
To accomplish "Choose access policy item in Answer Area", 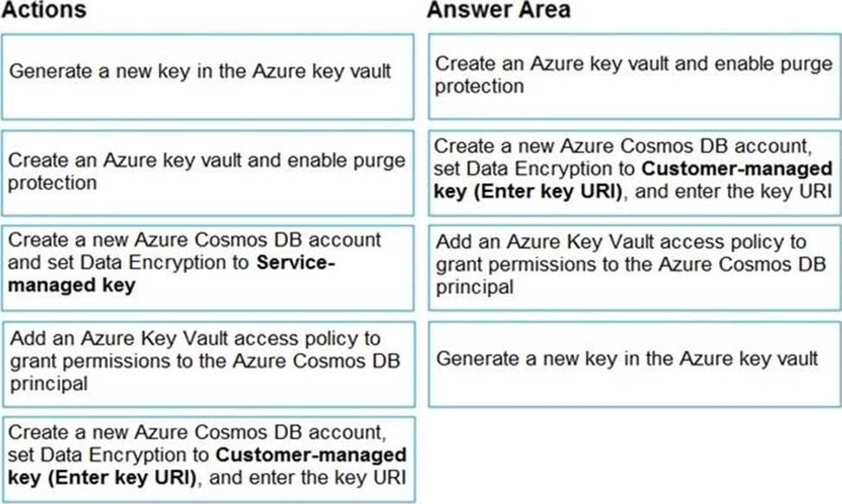I will coord(635,268).
